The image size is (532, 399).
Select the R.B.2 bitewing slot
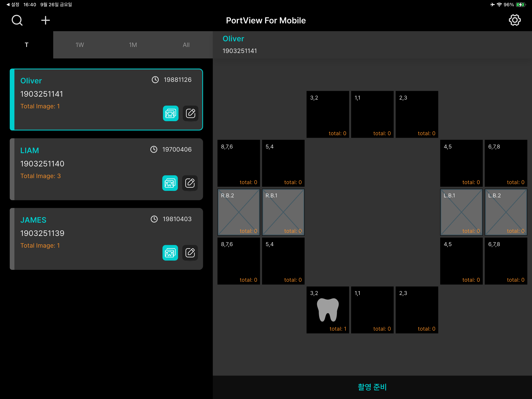coord(239,212)
